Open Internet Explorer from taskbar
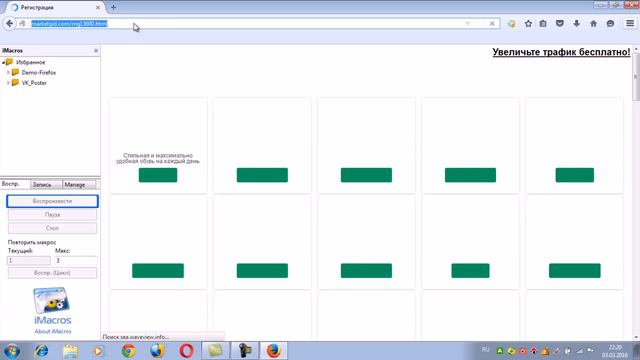This screenshot has width=640, height=360. (x=41, y=351)
